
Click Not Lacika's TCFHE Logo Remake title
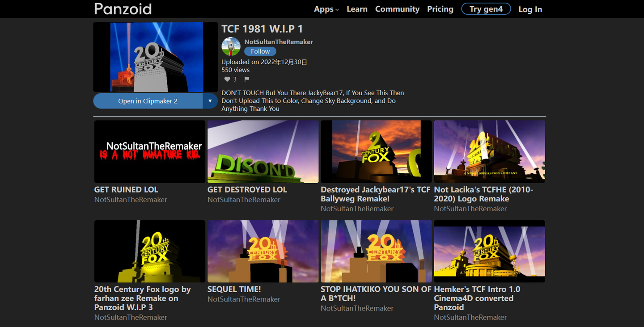tap(483, 194)
